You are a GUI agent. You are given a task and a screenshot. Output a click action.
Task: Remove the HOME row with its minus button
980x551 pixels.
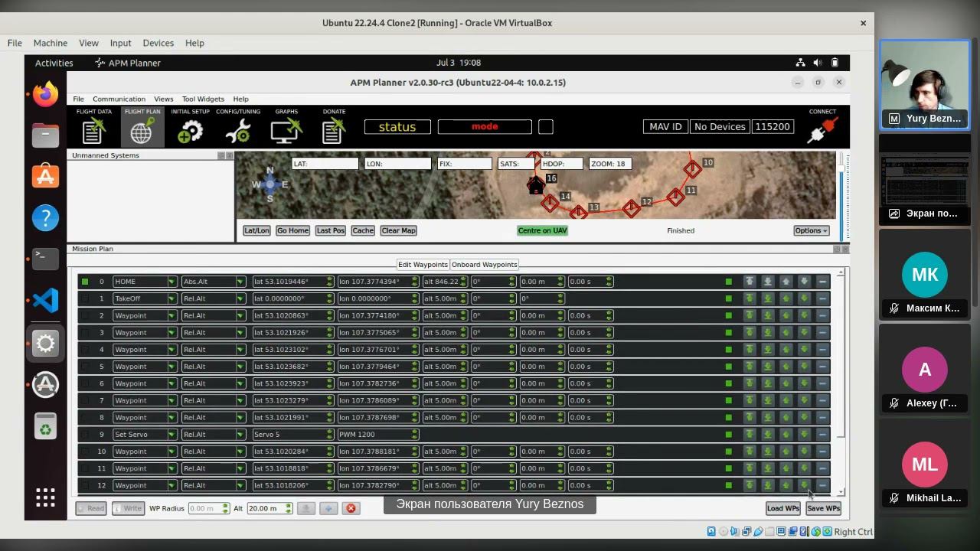pyautogui.click(x=822, y=282)
